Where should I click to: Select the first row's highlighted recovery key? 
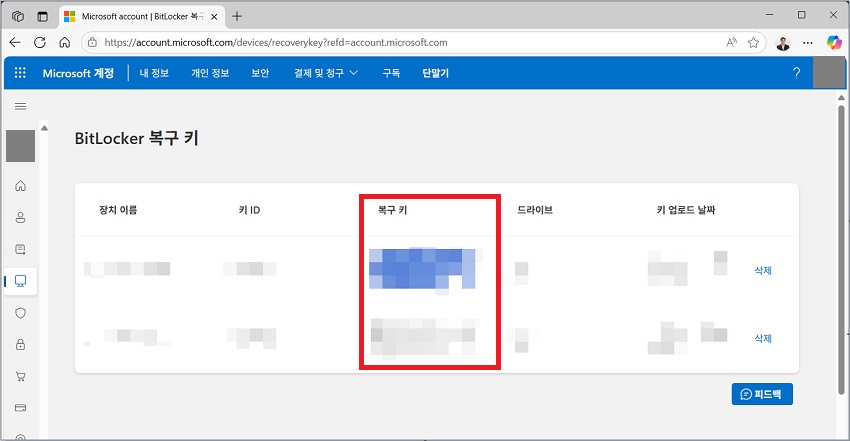[422, 269]
